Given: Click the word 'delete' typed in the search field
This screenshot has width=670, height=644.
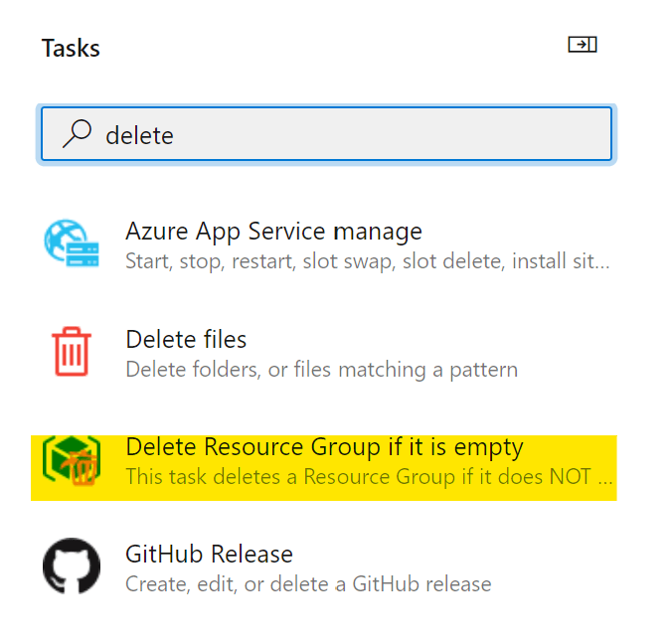Looking at the screenshot, I should (x=139, y=134).
